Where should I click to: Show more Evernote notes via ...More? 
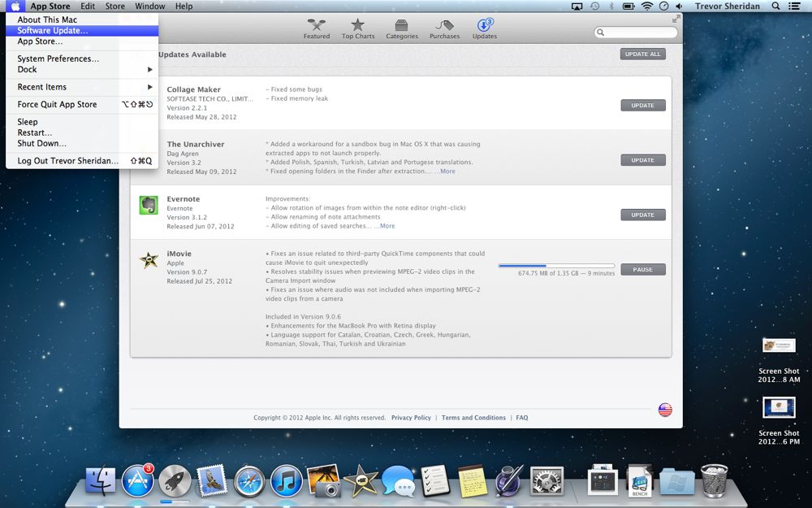coord(386,226)
